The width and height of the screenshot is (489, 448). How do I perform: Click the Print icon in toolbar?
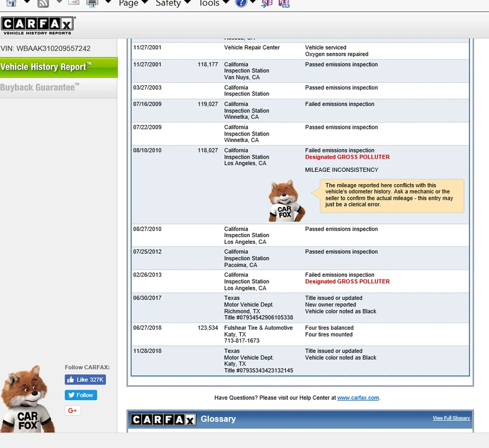tap(92, 3)
